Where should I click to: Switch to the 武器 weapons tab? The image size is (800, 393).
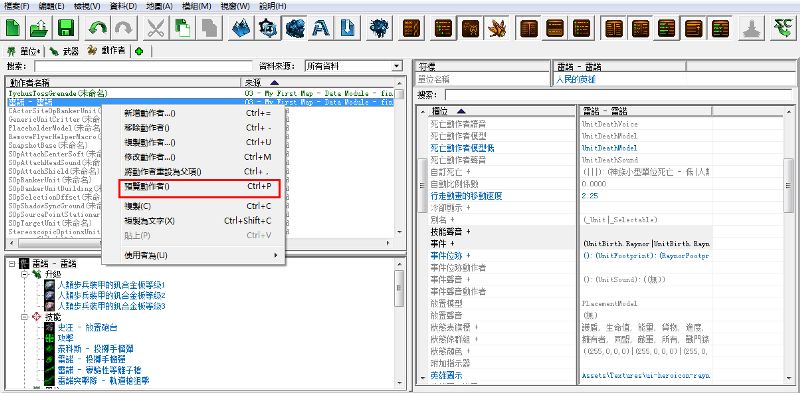tap(64, 51)
